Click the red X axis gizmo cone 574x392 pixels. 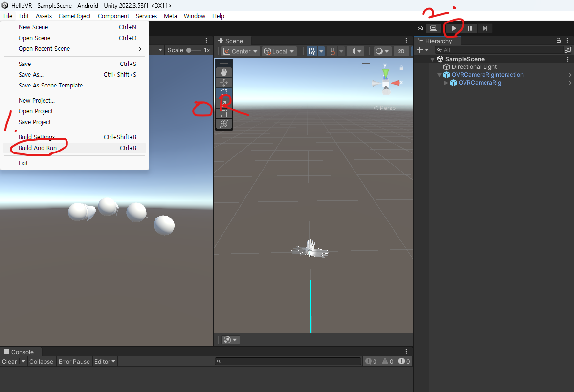coord(396,83)
